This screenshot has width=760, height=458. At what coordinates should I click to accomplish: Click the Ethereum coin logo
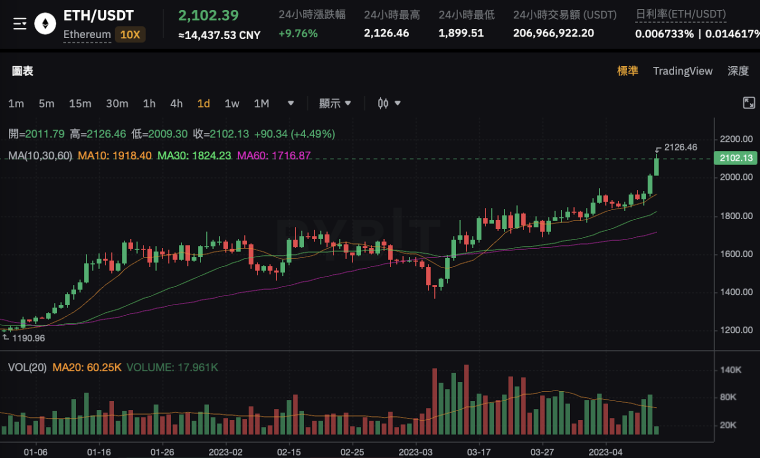coord(44,21)
